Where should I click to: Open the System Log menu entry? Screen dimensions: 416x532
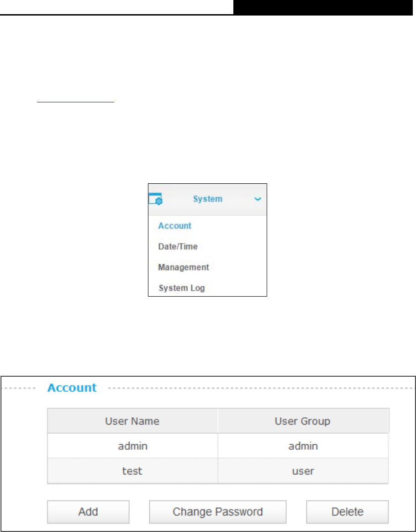[x=182, y=288]
